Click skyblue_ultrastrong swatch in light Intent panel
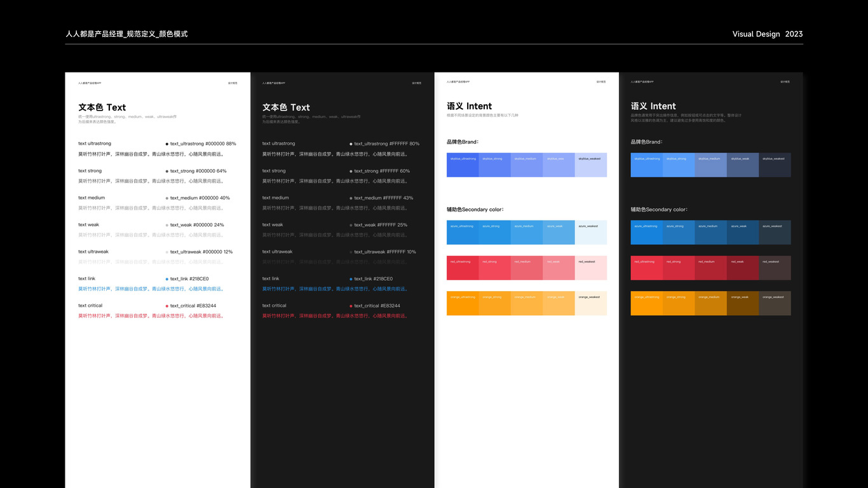 point(463,165)
